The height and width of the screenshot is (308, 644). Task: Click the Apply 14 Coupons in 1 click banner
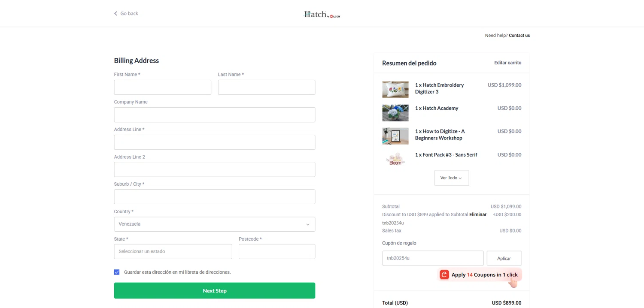[484, 275]
